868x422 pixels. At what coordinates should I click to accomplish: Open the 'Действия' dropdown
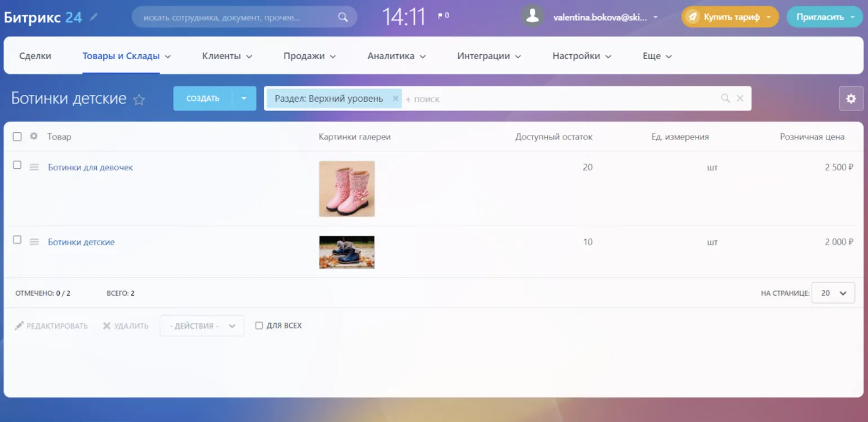coord(202,326)
